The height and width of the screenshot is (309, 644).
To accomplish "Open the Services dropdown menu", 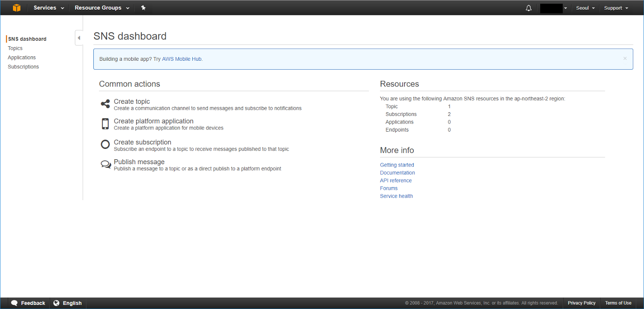I will tap(49, 8).
